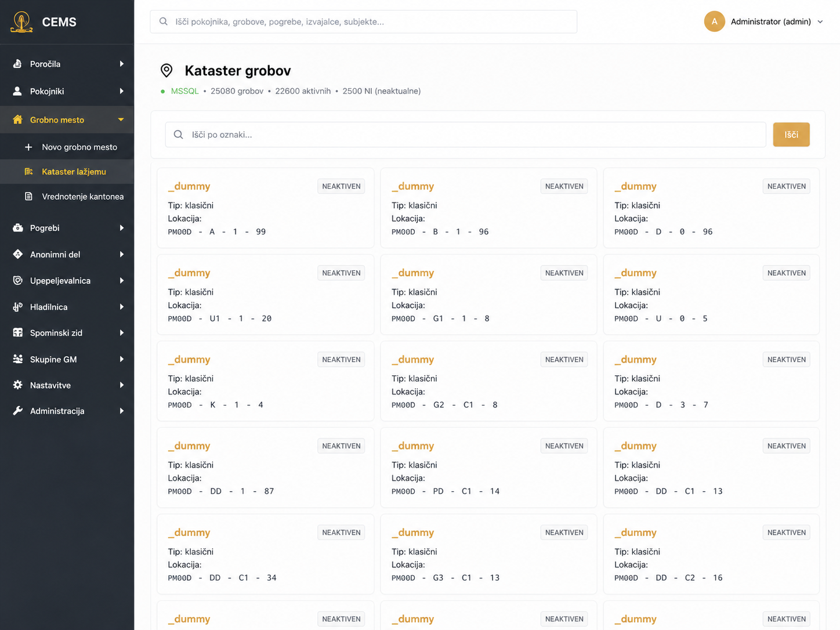
Task: Open _dummy grave at A - 1 - 99
Action: 265,208
